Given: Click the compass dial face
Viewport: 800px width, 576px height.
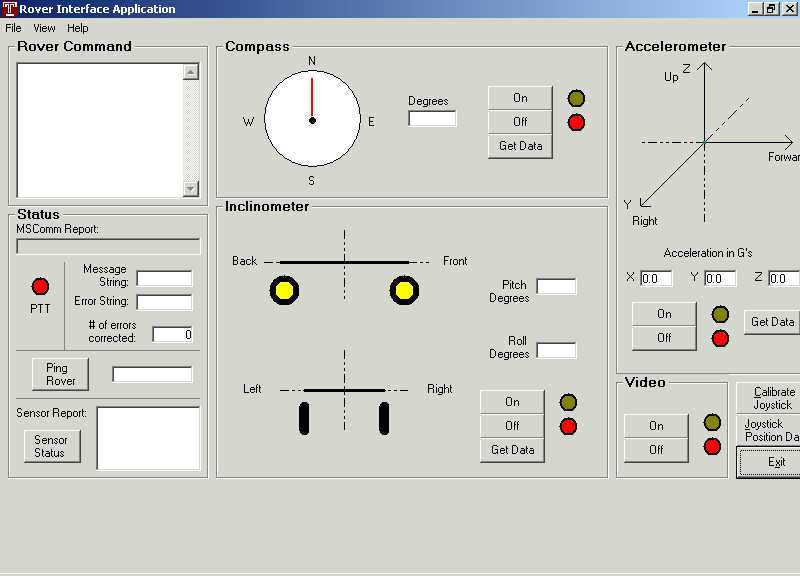Looking at the screenshot, I should (x=312, y=120).
